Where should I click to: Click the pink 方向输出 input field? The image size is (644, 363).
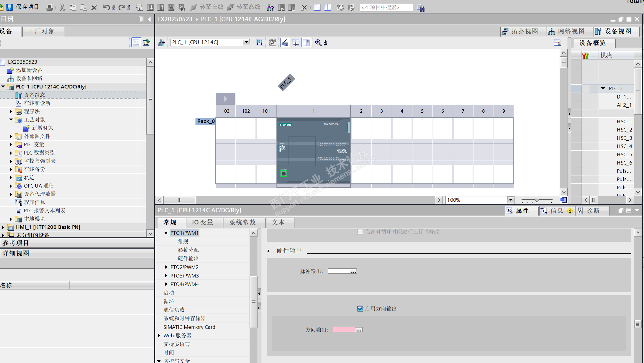tap(344, 330)
